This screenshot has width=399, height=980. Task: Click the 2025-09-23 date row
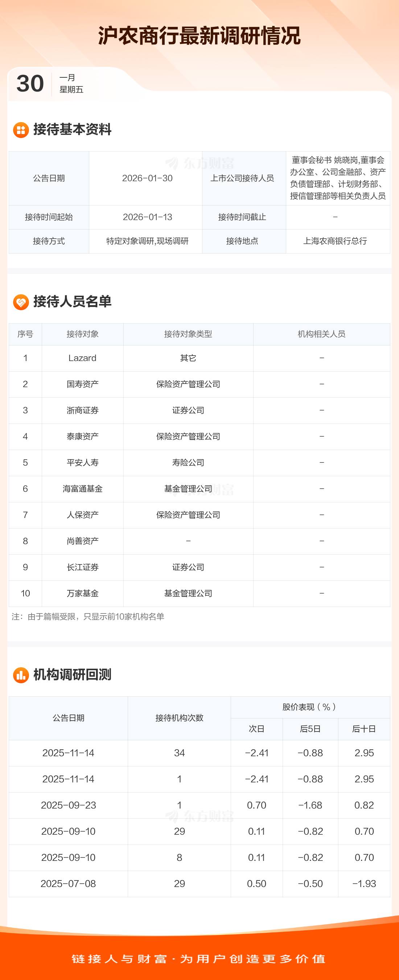[x=69, y=805]
